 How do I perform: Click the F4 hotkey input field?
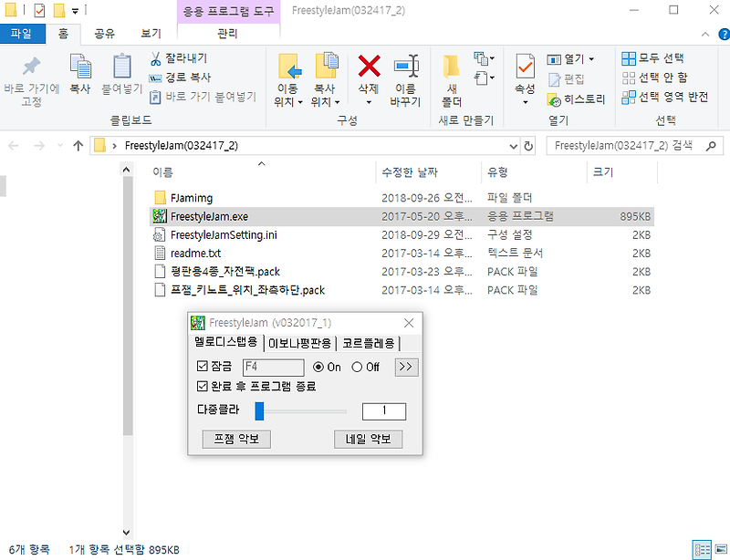pyautogui.click(x=274, y=368)
